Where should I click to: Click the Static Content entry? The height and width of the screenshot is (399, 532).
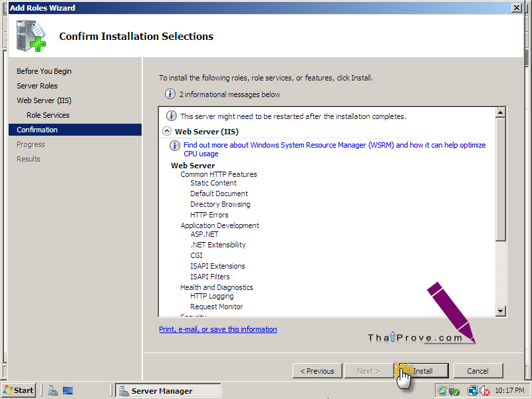(x=213, y=184)
